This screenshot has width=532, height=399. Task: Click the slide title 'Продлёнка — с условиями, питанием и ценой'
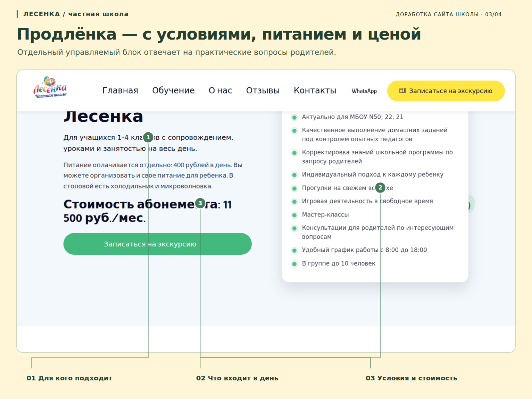click(219, 34)
